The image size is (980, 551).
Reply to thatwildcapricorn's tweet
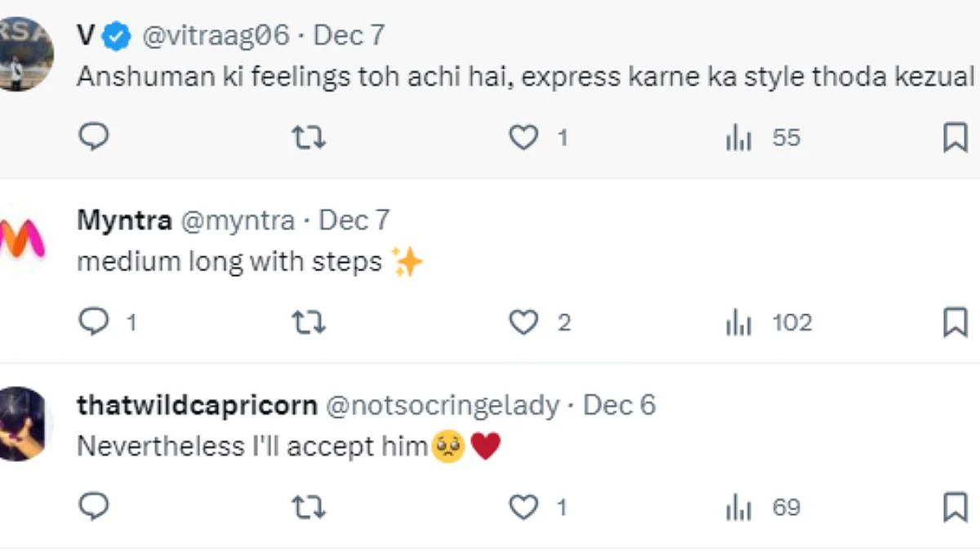pyautogui.click(x=94, y=507)
